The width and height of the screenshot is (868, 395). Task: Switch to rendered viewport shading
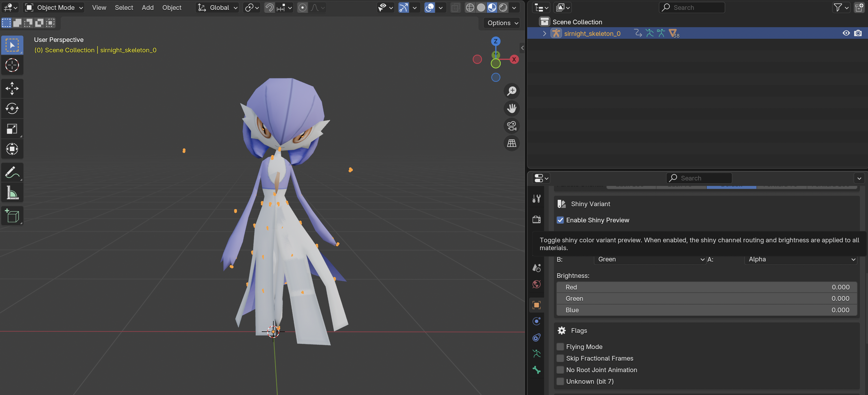[x=503, y=8]
